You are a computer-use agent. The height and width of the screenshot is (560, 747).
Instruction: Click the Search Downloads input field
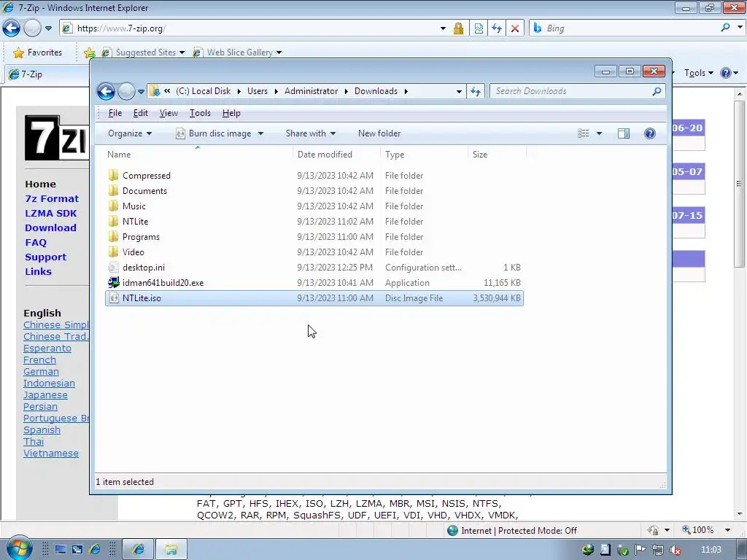tap(572, 91)
